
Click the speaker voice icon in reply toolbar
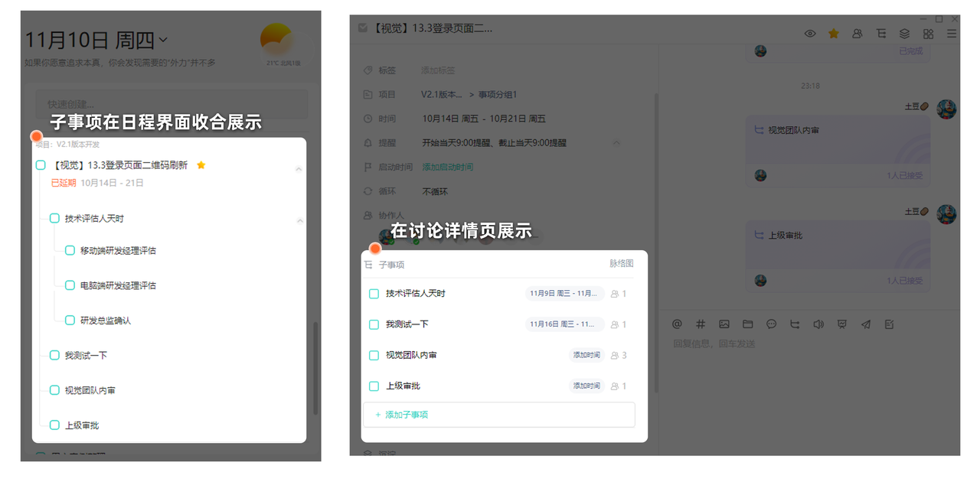(818, 324)
